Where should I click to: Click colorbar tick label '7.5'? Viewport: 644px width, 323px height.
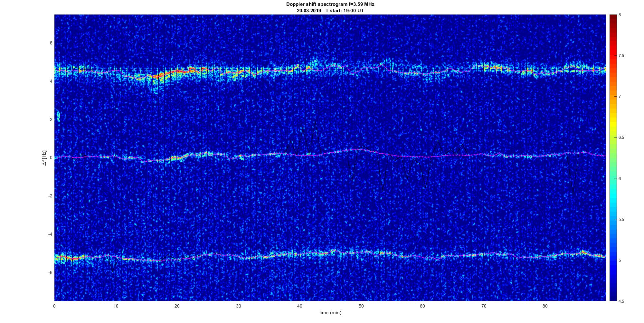click(x=621, y=56)
